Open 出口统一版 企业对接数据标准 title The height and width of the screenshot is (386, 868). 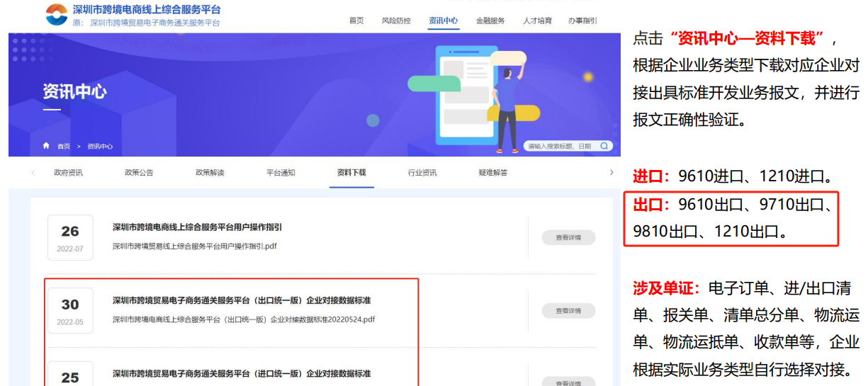(x=242, y=300)
